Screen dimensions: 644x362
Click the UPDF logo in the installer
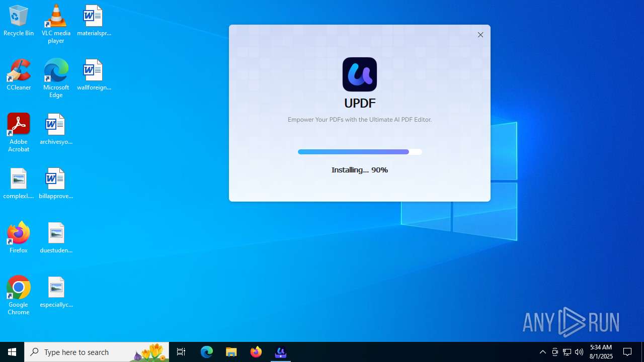click(x=360, y=74)
